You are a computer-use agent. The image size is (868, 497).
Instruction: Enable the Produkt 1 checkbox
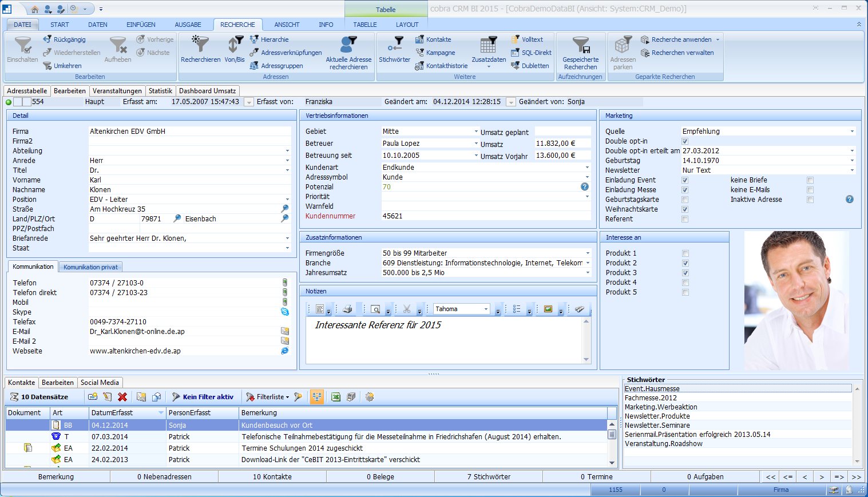(685, 253)
